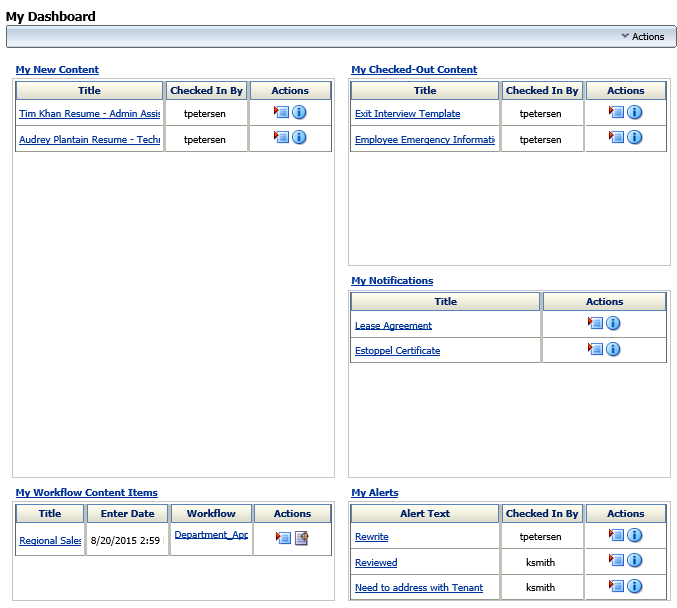Open actions menu icon for Regional Sales workflow item

(x=283, y=538)
